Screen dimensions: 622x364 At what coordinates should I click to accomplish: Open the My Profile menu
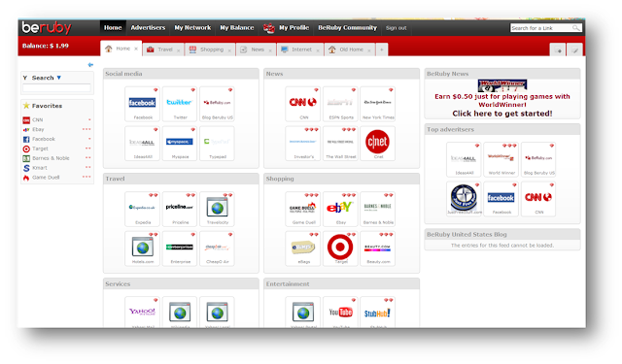coord(294,28)
